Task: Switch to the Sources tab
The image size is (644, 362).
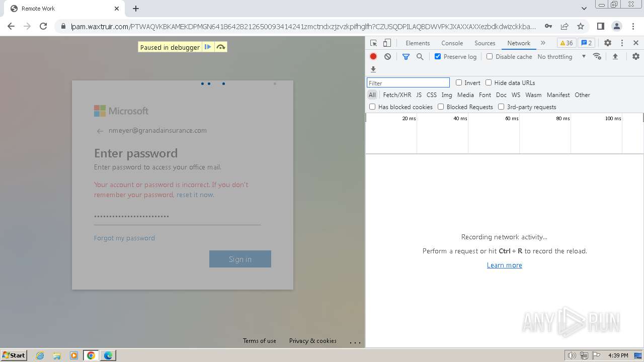Action: coord(485,43)
